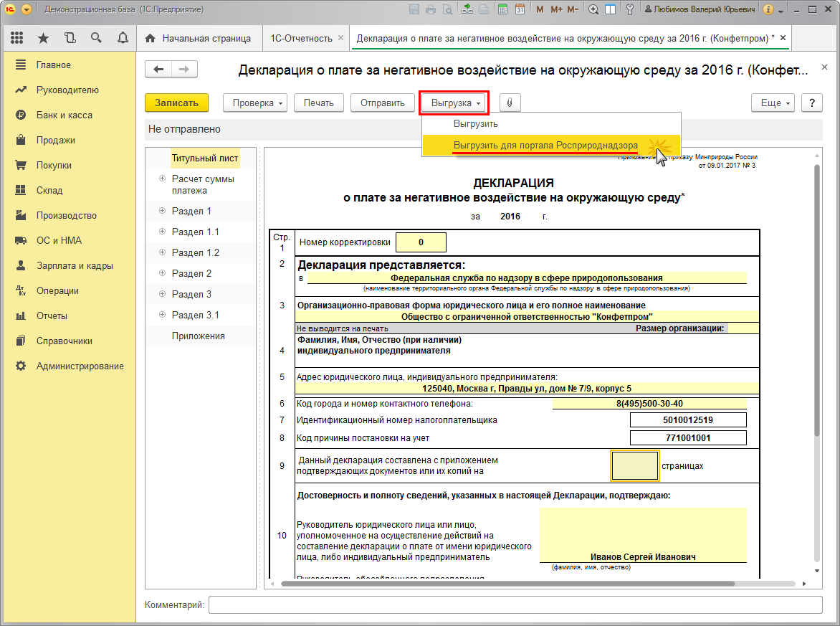This screenshot has height=626, width=840.
Task: Switch to the 1С-Отчетность tab
Action: (x=301, y=38)
